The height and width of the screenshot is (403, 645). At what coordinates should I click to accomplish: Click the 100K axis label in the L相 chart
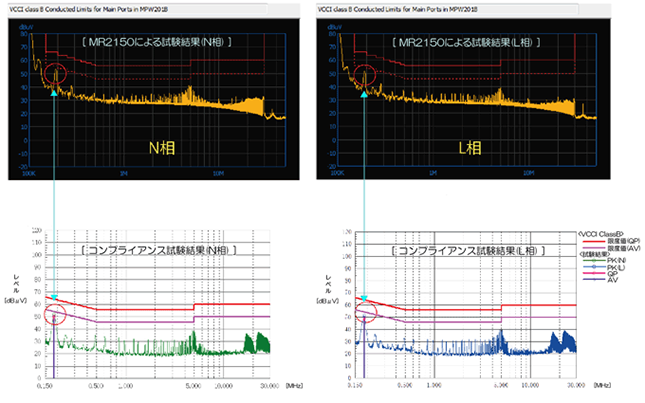pyautogui.click(x=337, y=173)
